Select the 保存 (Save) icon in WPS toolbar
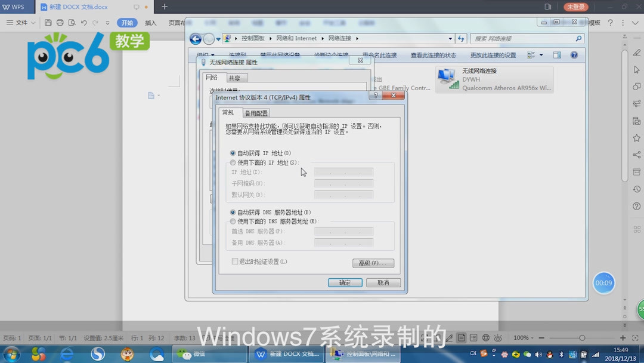Image resolution: width=644 pixels, height=363 pixels. (48, 22)
